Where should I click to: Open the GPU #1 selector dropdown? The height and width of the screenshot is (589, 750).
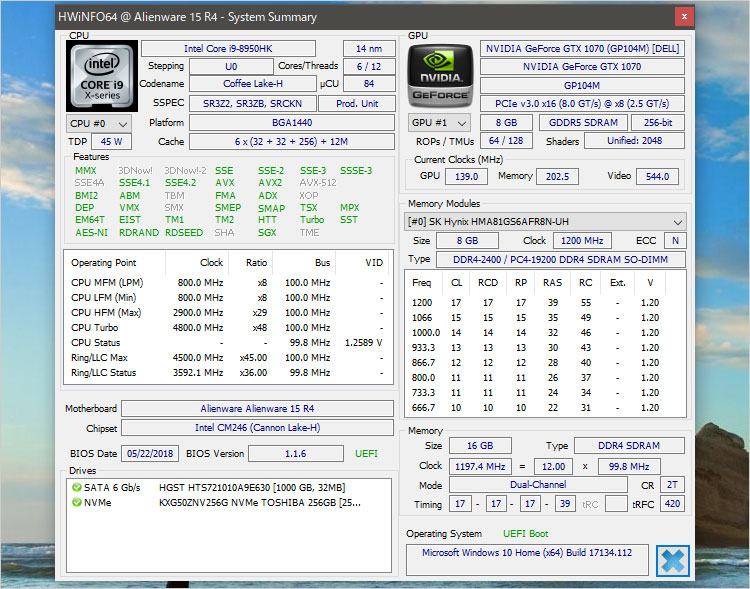pyautogui.click(x=439, y=122)
